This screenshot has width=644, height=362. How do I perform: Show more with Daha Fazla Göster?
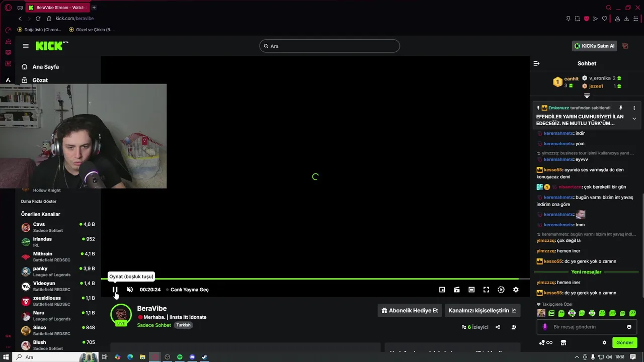[39, 201]
